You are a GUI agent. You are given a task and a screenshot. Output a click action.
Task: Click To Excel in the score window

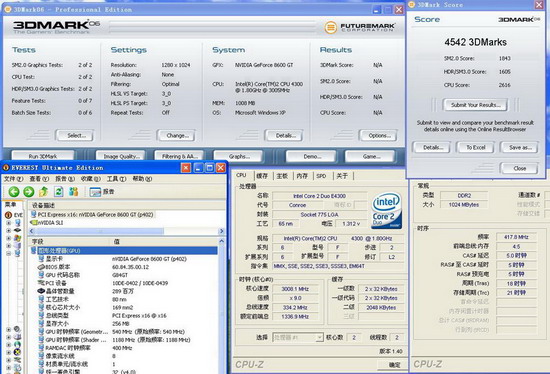click(x=475, y=148)
